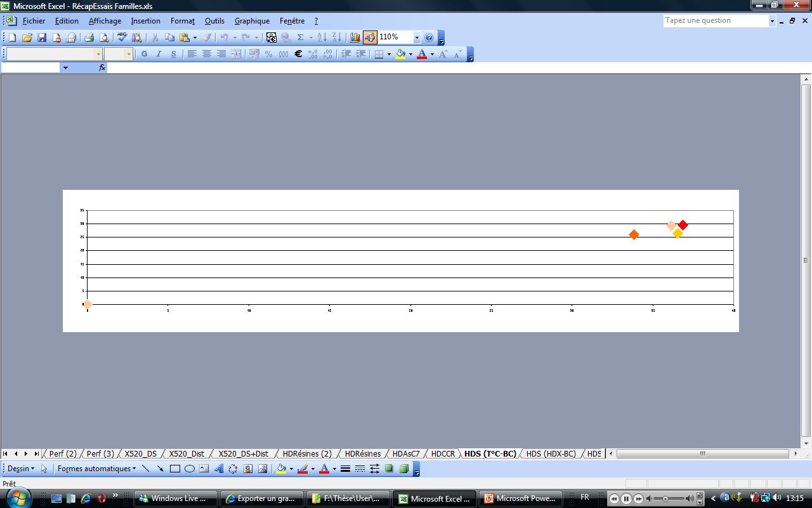Apply percent style
This screenshot has width=812, height=508.
tap(269, 54)
